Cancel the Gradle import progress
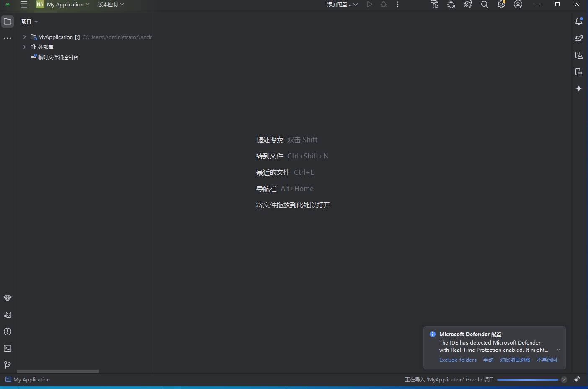588x389 pixels. point(564,379)
